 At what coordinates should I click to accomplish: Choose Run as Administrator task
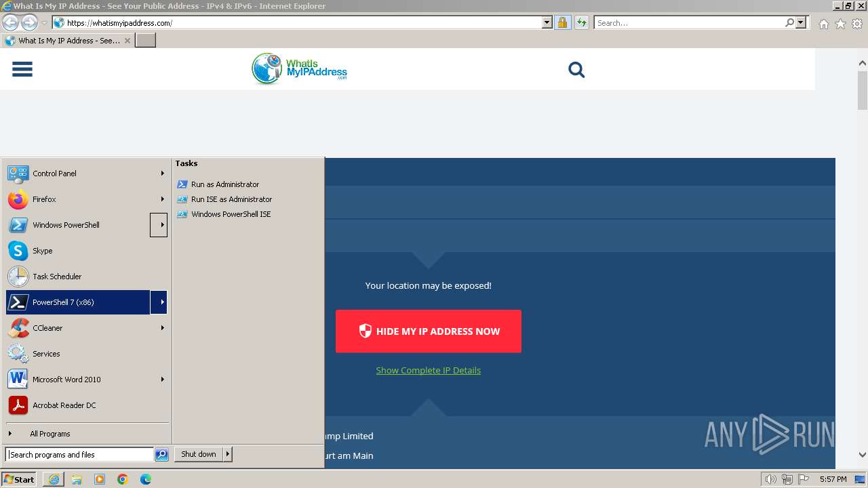pos(224,184)
